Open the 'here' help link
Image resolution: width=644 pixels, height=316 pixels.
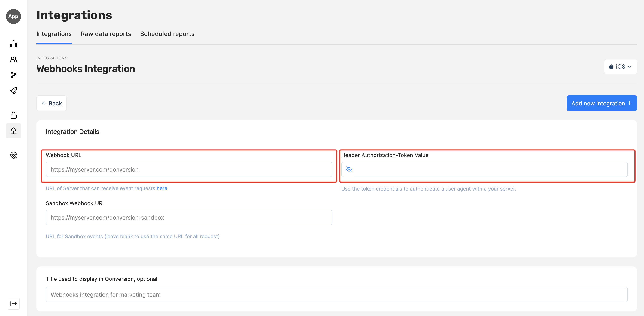(162, 188)
